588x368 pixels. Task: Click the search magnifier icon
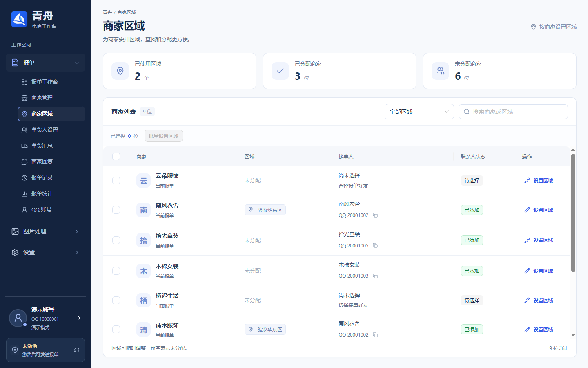[466, 112]
